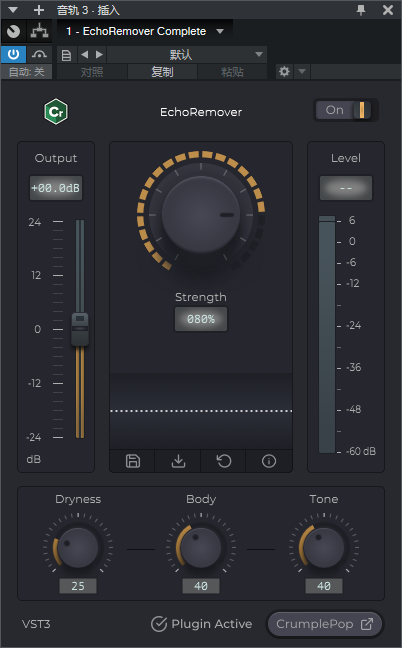Toggle the plugin power bypass button
Image resolution: width=402 pixels, height=648 pixels.
point(13,55)
